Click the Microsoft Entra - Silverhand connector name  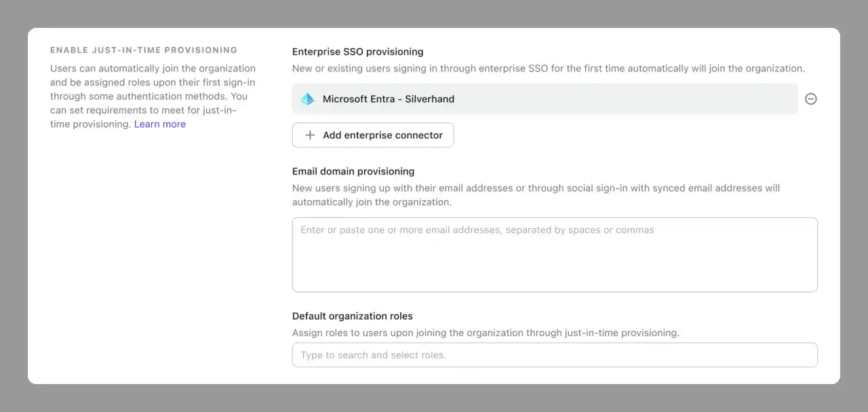[388, 98]
